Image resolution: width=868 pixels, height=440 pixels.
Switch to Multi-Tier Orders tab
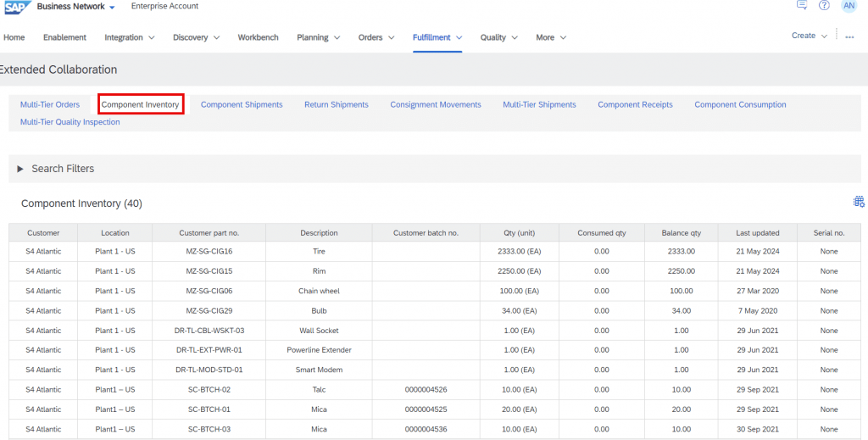coord(50,104)
